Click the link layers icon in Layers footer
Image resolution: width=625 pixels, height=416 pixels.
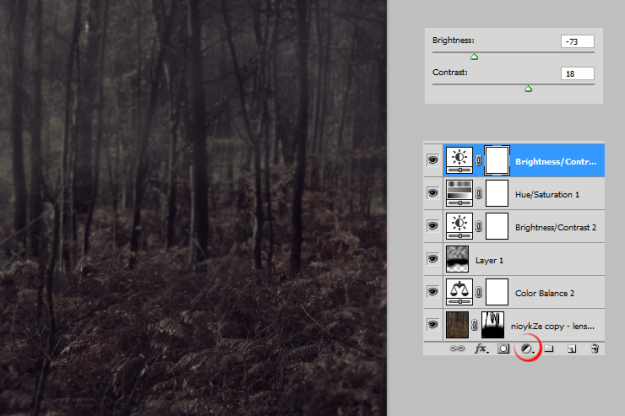[457, 349]
